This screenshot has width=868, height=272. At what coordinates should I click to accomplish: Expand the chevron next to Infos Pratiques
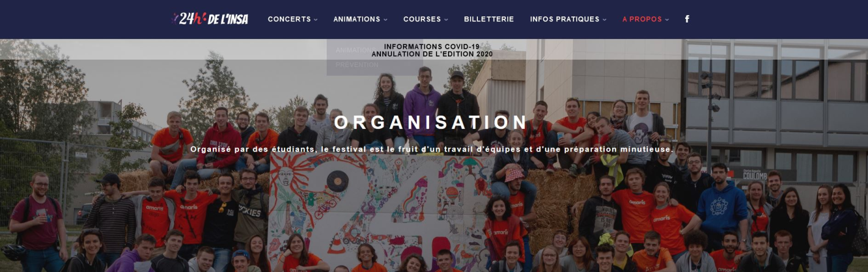[605, 19]
